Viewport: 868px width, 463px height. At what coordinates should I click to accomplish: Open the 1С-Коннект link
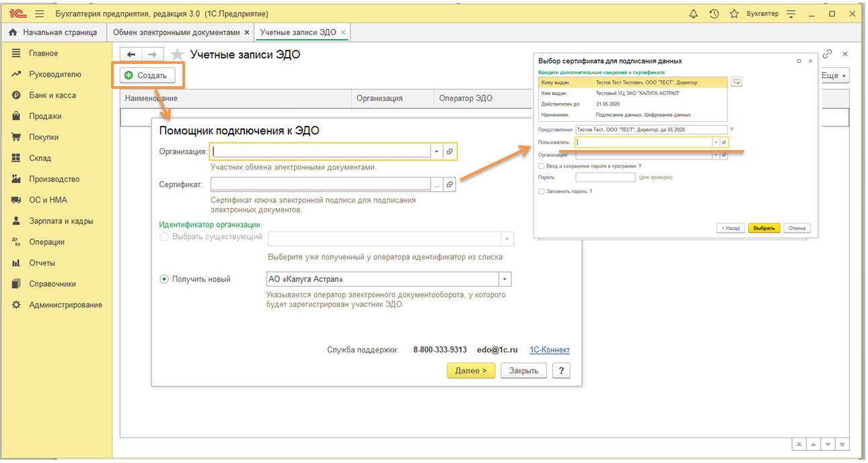pyautogui.click(x=550, y=350)
